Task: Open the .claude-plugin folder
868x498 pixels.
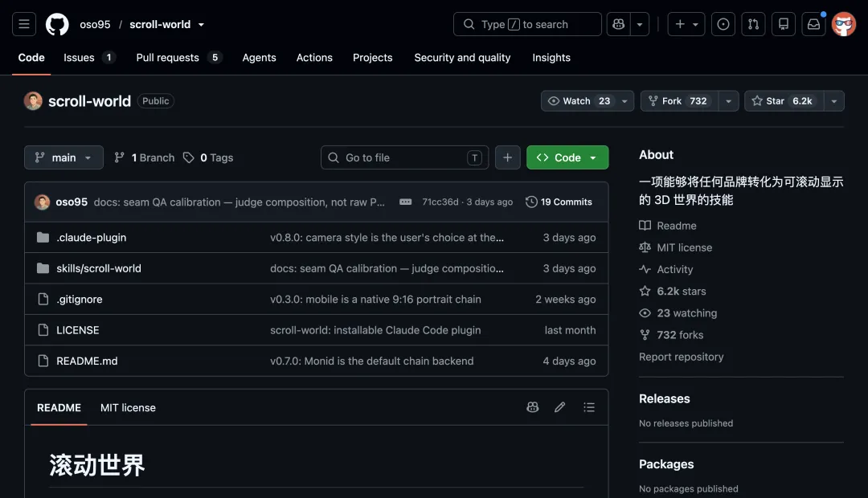Action: 92,238
